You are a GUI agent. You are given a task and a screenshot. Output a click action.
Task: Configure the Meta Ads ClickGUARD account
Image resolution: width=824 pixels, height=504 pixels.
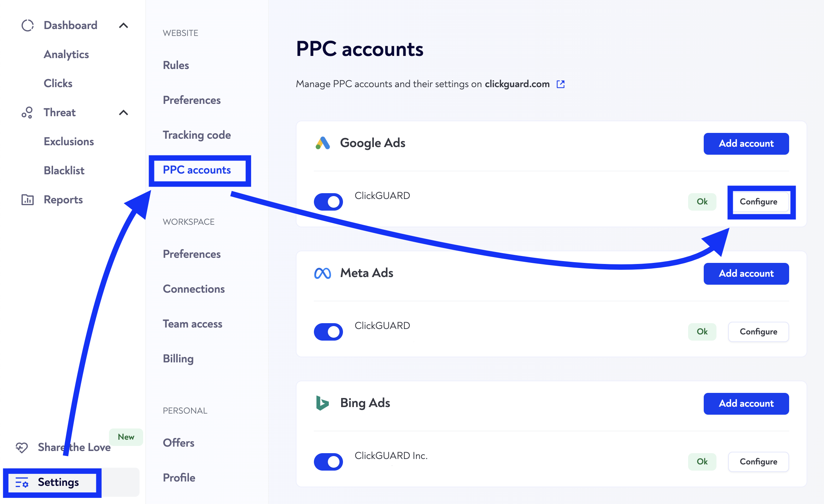(x=759, y=332)
